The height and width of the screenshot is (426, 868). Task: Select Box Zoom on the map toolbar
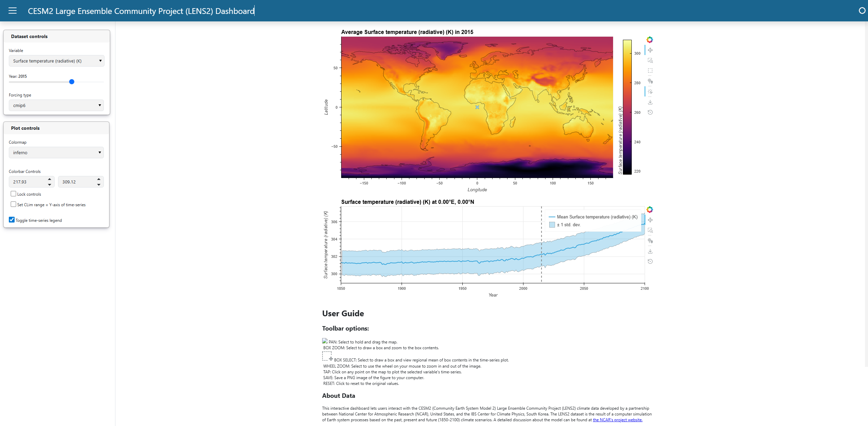pyautogui.click(x=650, y=60)
